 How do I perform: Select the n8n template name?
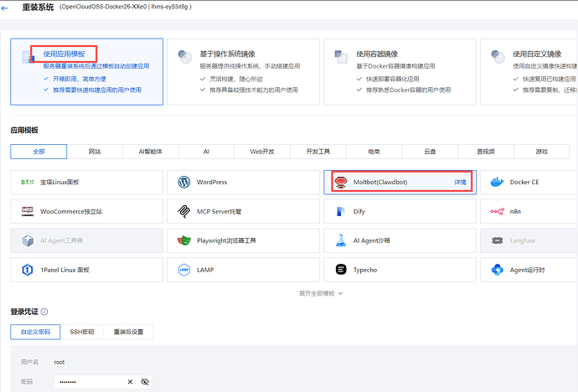[x=515, y=211]
